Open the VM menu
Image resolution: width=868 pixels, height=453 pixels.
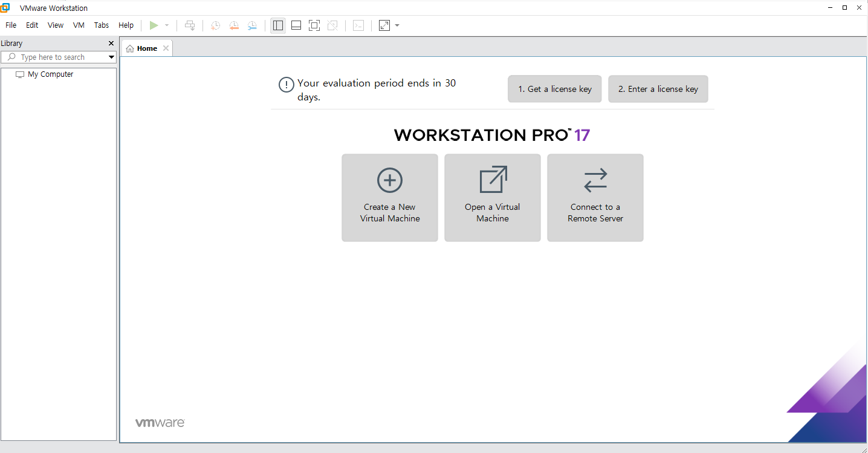click(x=79, y=25)
